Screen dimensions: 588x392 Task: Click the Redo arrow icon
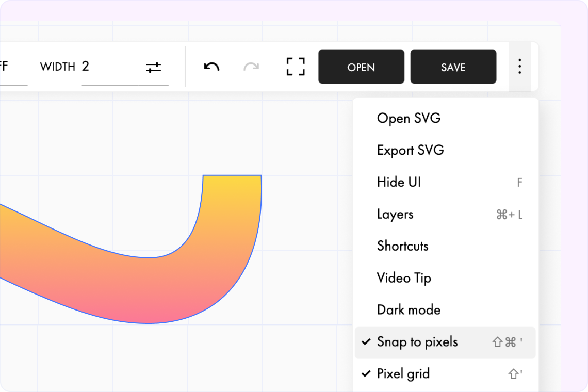pyautogui.click(x=251, y=66)
